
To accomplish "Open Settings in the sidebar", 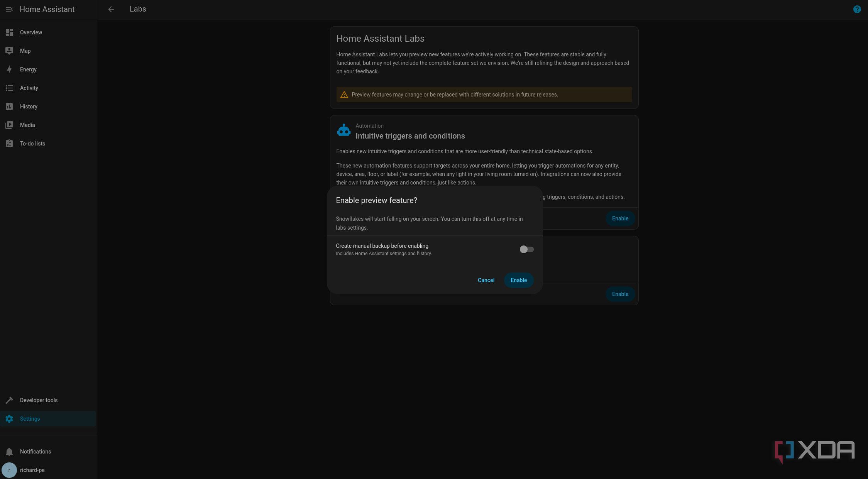I will (x=48, y=419).
